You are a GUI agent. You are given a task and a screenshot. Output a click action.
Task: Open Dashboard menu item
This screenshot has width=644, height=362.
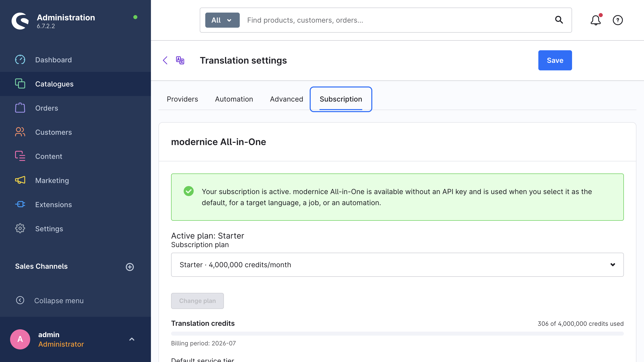pyautogui.click(x=75, y=60)
